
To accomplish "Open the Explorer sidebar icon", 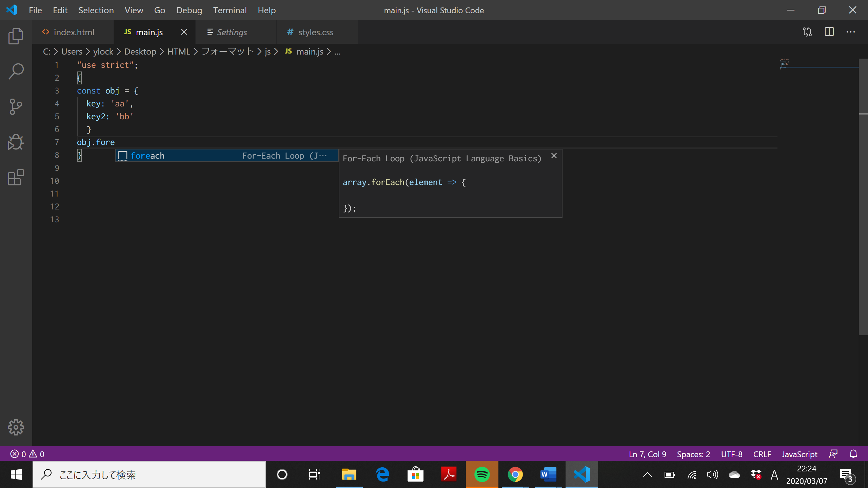I will (x=15, y=36).
